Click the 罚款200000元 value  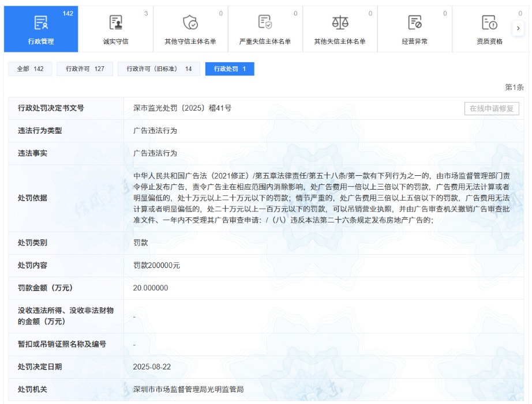[x=156, y=265]
